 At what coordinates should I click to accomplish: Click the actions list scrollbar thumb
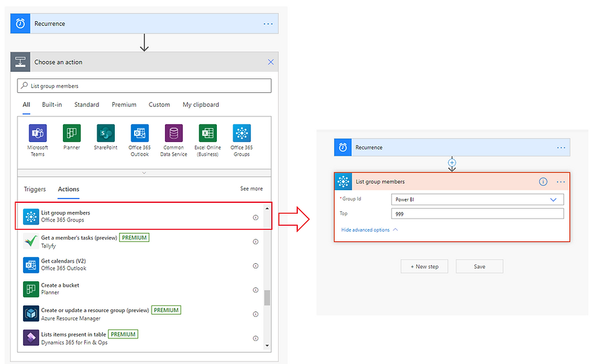click(267, 298)
